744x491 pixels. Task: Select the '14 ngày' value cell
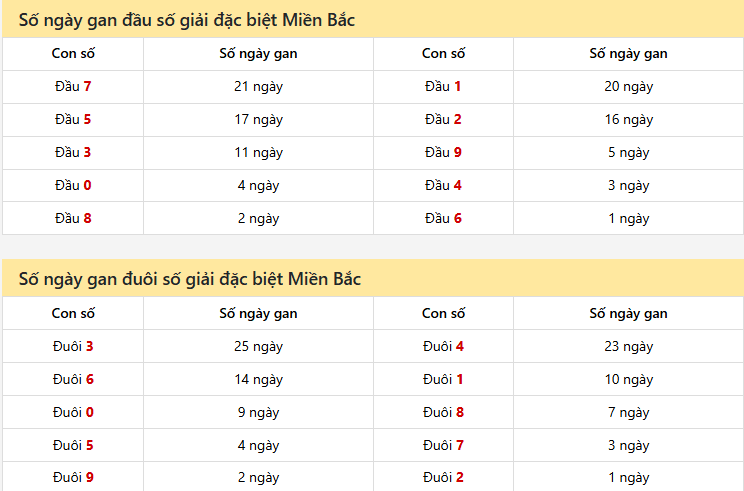tap(258, 380)
